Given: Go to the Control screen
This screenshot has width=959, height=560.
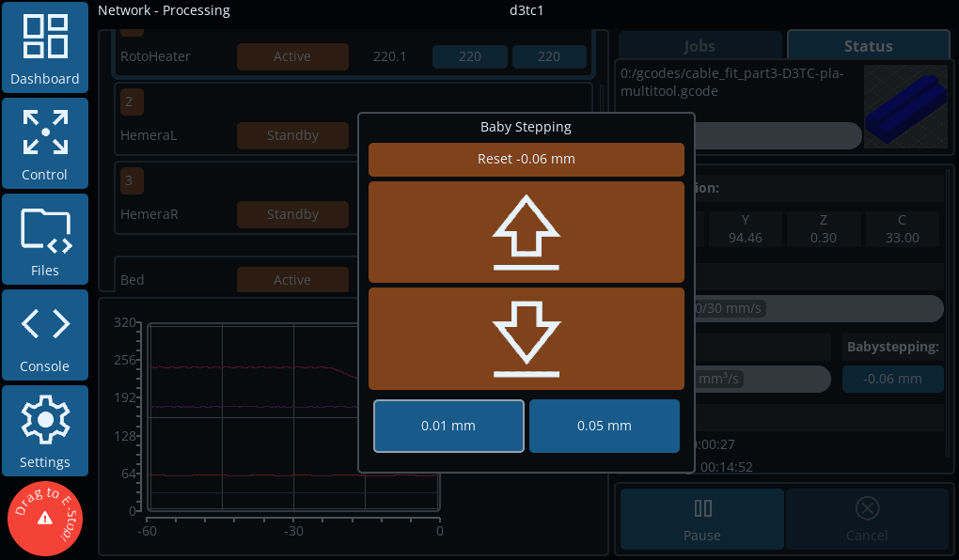Looking at the screenshot, I should [45, 145].
